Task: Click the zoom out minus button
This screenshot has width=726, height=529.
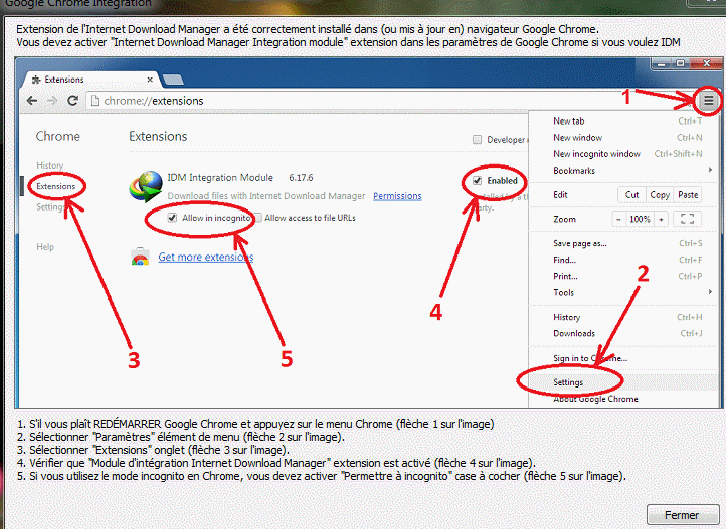Action: (618, 219)
